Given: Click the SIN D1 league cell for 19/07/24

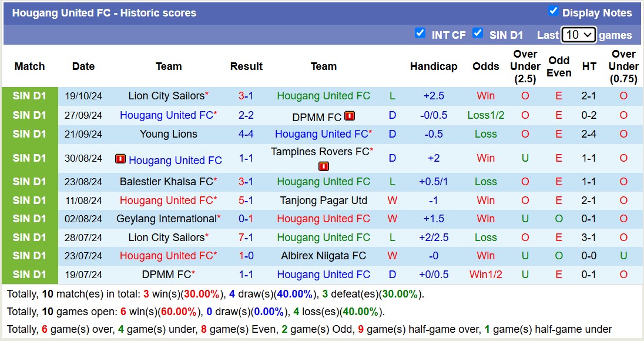Looking at the screenshot, I should point(29,275).
